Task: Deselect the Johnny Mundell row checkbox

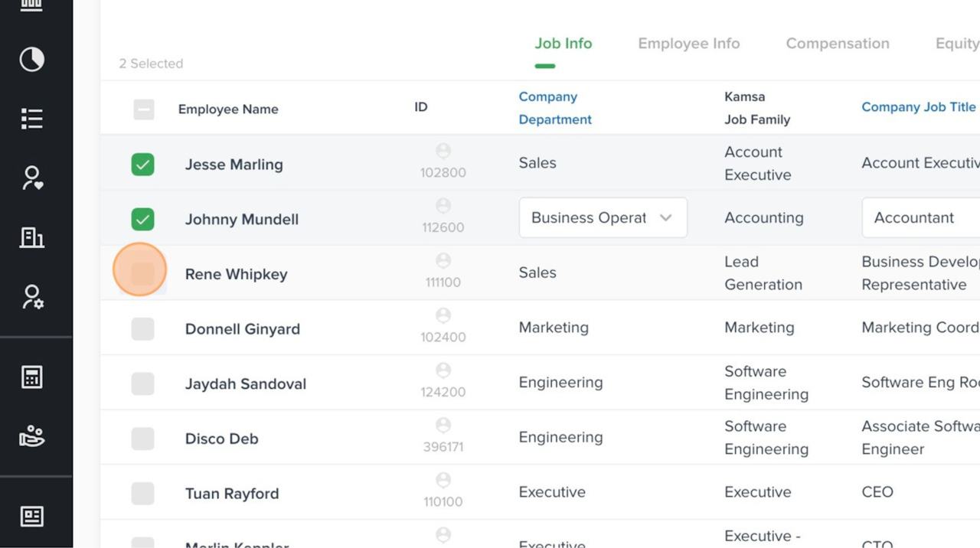Action: 143,220
